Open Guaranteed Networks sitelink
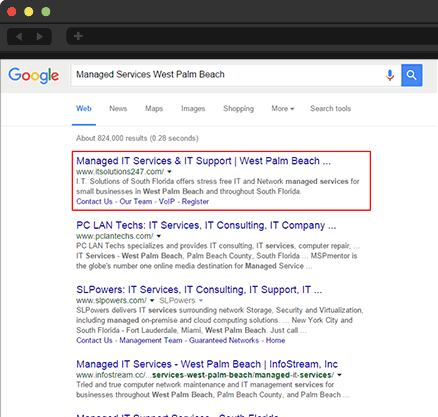 tap(224, 340)
